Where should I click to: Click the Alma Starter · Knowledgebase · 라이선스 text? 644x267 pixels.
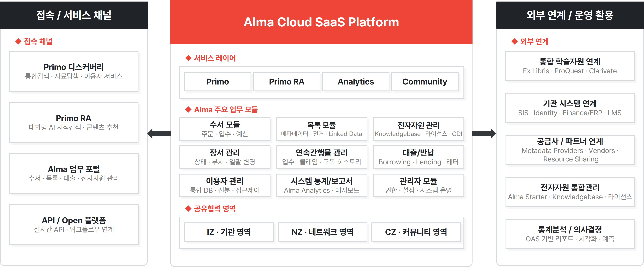(x=570, y=197)
